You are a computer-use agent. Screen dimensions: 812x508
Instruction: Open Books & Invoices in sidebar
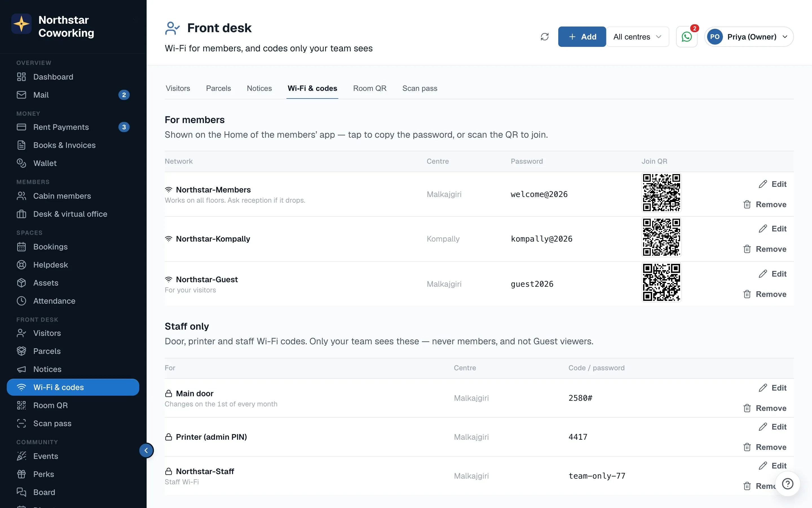[x=73, y=145]
